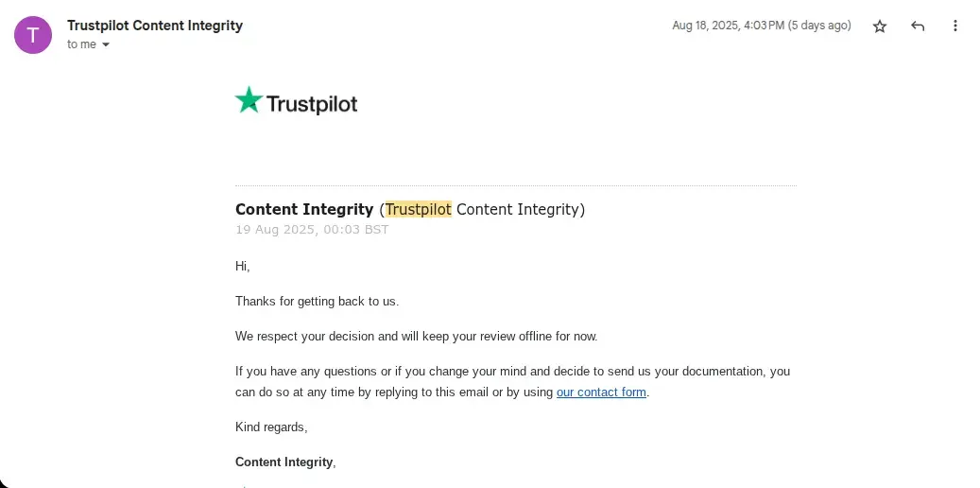Click the bold "Content Integrity" heading
Viewport: 980px width, 488px height.
[304, 209]
